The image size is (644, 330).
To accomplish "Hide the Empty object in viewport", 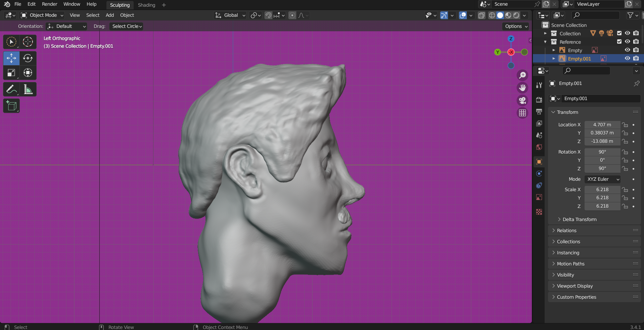I will (627, 50).
